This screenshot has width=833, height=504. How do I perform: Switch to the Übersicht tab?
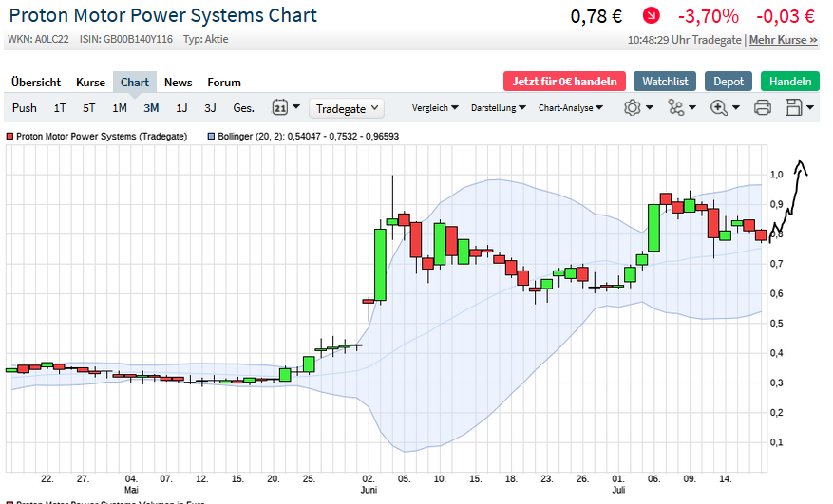[x=36, y=83]
